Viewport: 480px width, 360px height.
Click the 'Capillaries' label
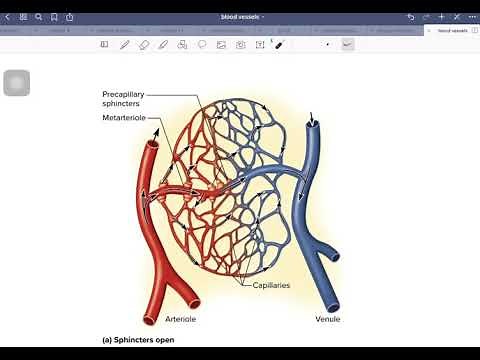pyautogui.click(x=271, y=285)
